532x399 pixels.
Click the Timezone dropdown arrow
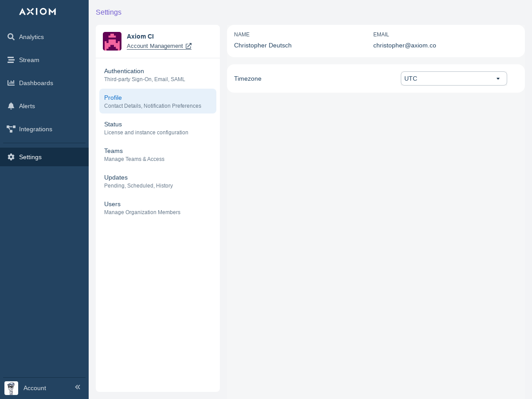point(498,78)
